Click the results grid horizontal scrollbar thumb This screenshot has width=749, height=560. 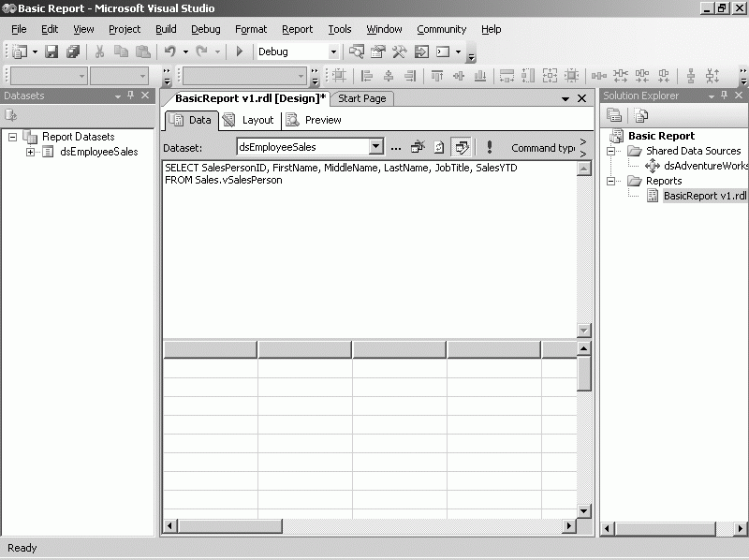pyautogui.click(x=229, y=526)
